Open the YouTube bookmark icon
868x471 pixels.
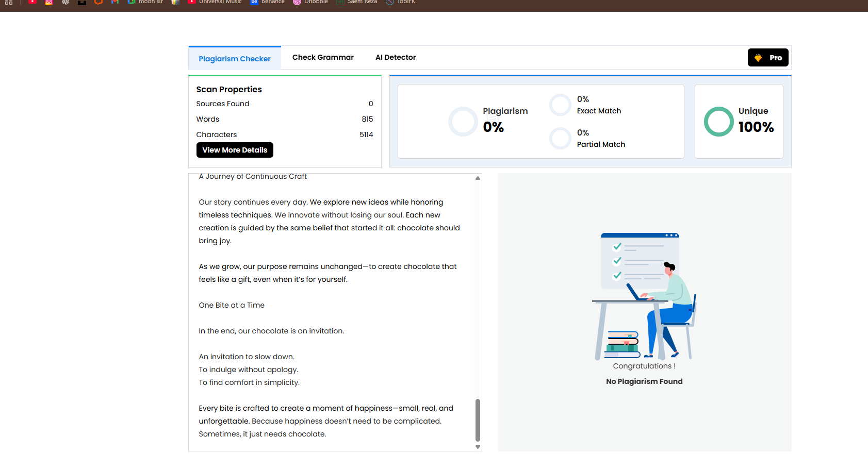point(32,2)
